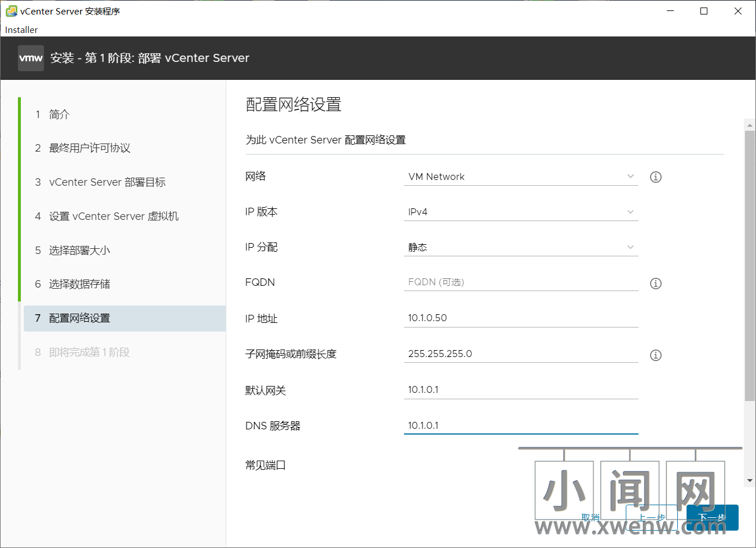Click the DNS 服务器 field
Image resolution: width=756 pixels, height=548 pixels.
(521, 426)
